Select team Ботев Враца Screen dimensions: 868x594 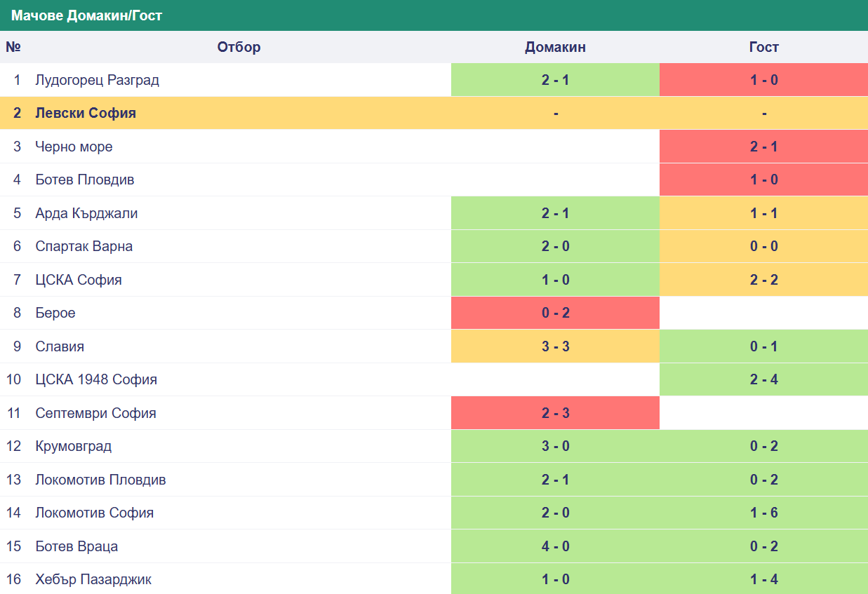point(76,546)
